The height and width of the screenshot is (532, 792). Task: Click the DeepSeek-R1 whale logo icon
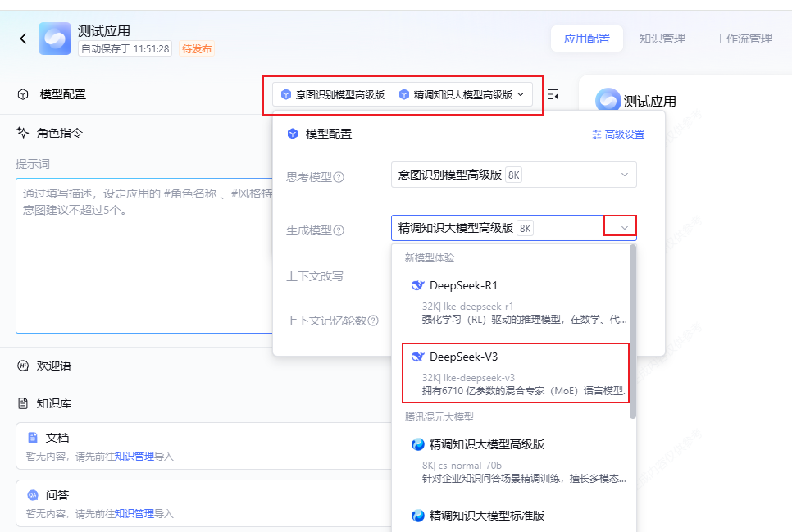417,285
